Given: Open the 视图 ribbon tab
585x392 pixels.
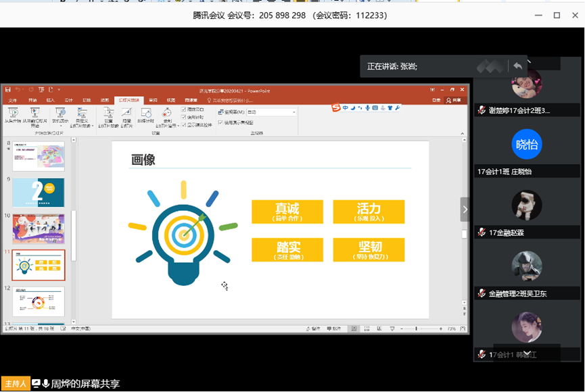Looking at the screenshot, I should click(x=171, y=100).
